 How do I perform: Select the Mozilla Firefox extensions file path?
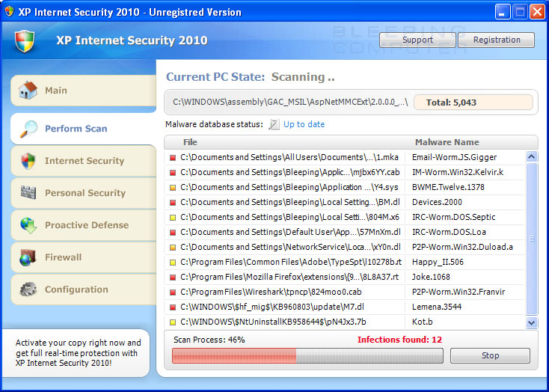[289, 277]
